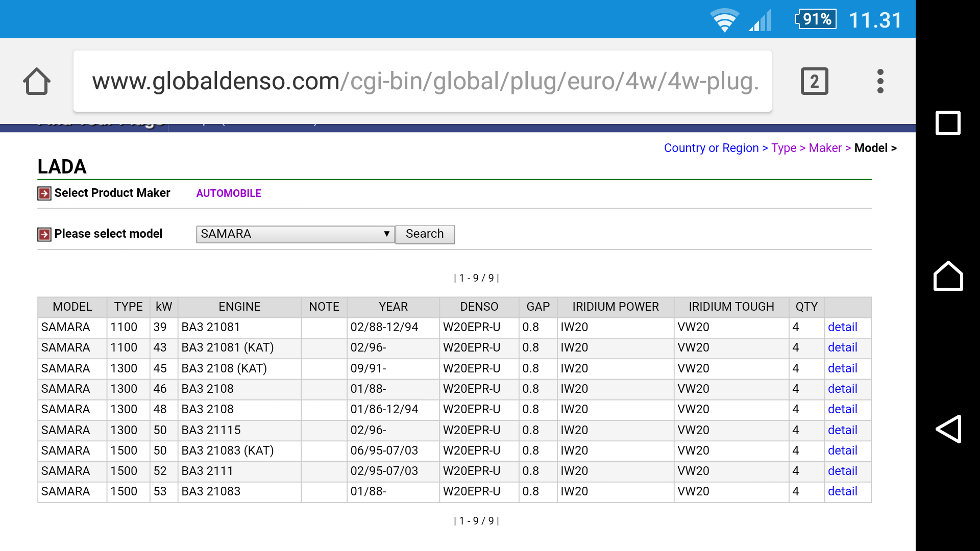Open the tab switcher showing 2 tabs

[x=814, y=81]
